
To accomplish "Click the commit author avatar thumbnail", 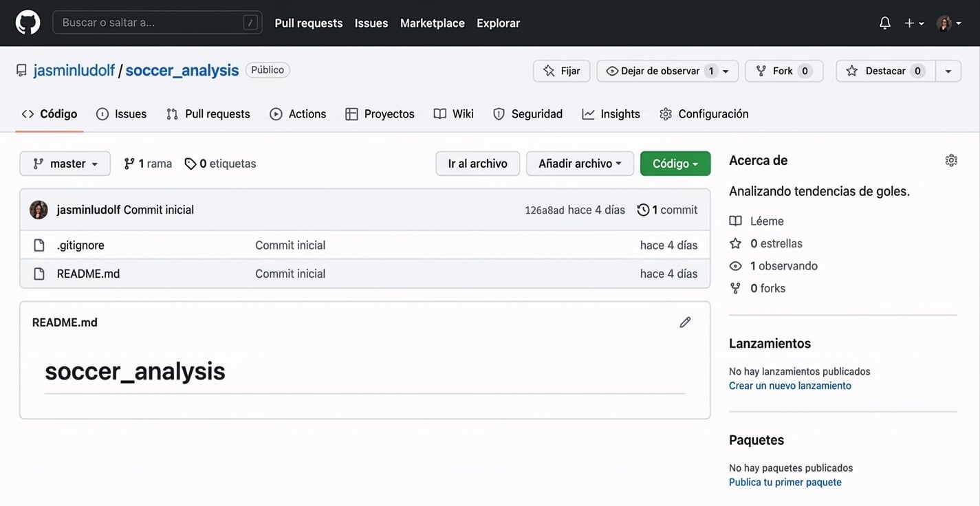I will [x=39, y=210].
